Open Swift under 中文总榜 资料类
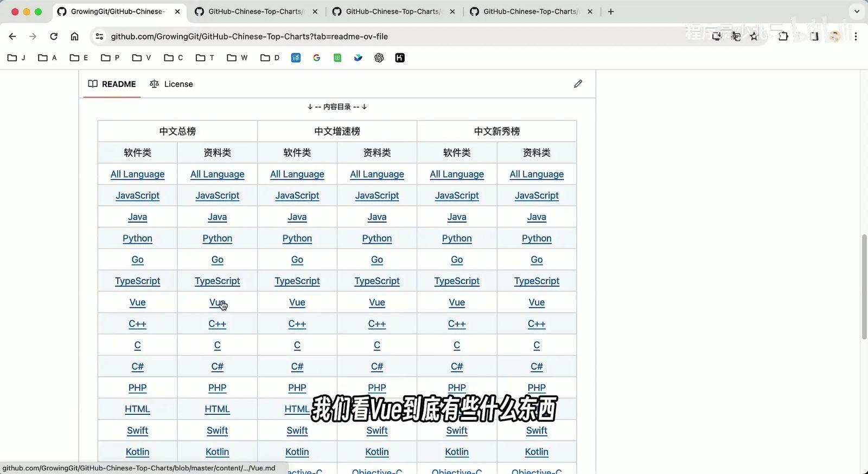Screen dimensions: 868x474 point(217,431)
